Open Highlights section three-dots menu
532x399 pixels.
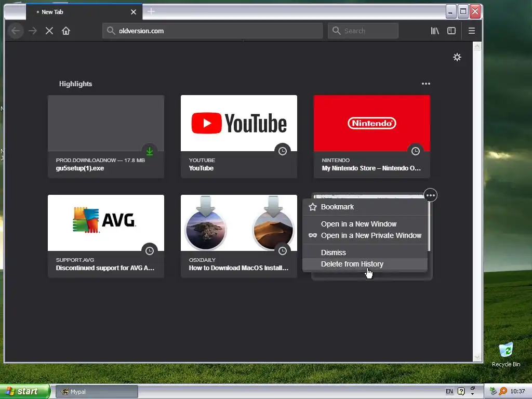click(426, 84)
